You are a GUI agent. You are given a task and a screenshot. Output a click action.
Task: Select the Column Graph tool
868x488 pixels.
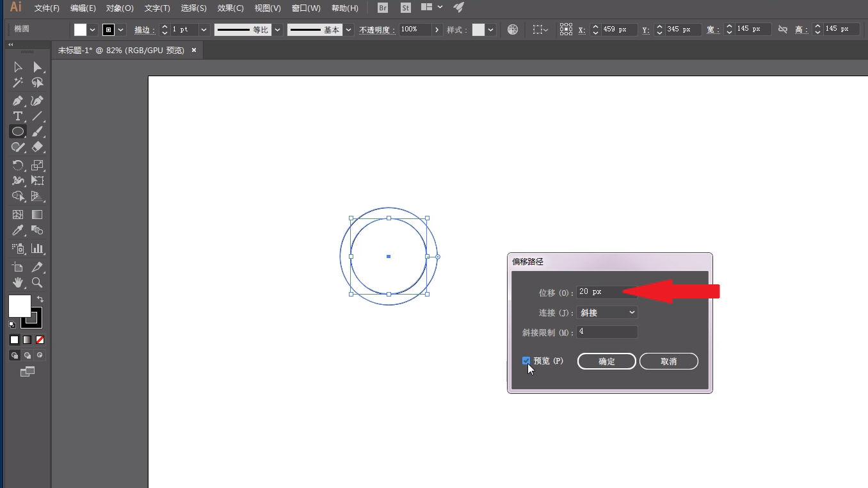[x=37, y=248]
